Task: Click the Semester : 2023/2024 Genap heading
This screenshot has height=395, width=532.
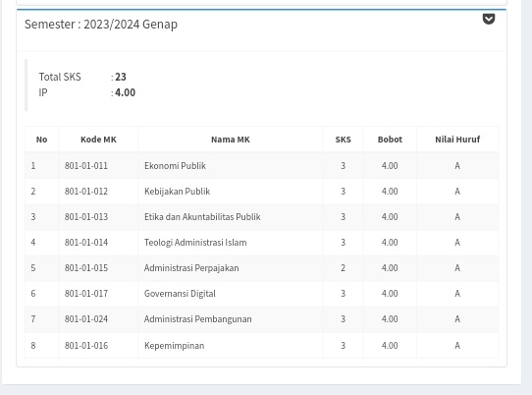Action: [x=101, y=25]
